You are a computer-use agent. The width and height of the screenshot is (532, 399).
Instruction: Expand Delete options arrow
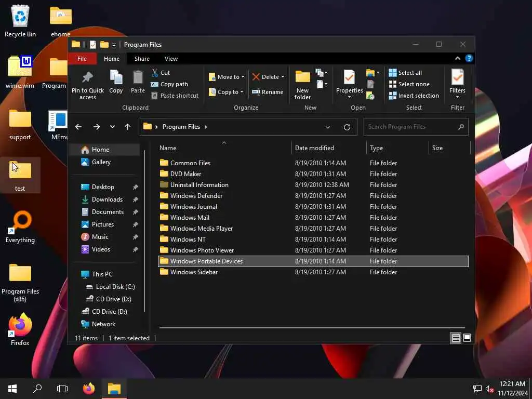(x=283, y=77)
